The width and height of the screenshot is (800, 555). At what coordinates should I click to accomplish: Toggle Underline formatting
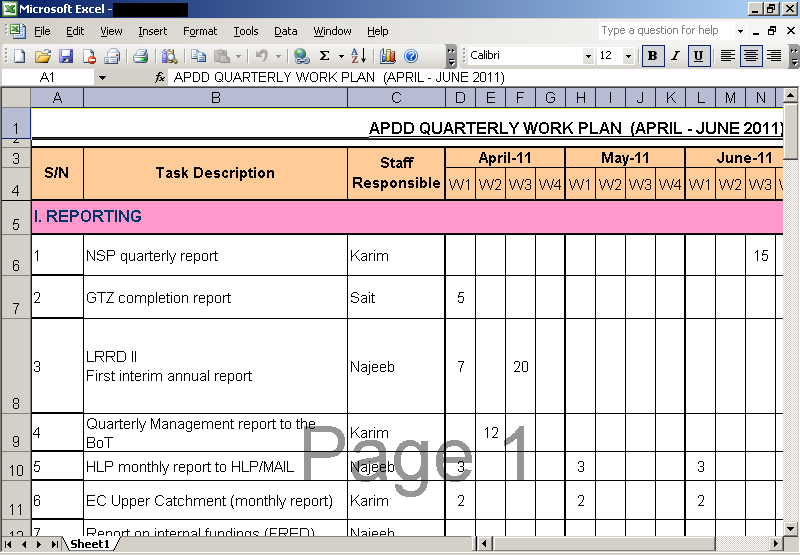point(699,56)
